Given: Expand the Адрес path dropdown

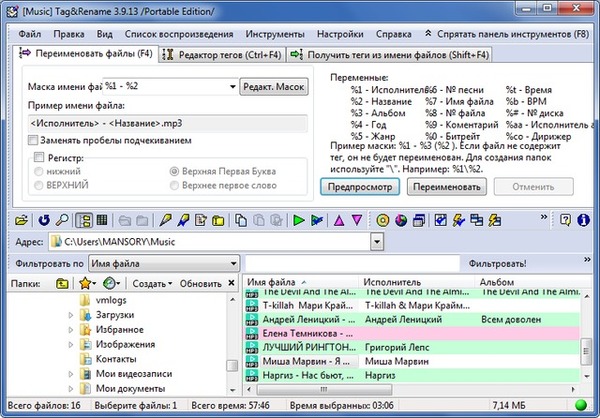Looking at the screenshot, I should [x=377, y=241].
